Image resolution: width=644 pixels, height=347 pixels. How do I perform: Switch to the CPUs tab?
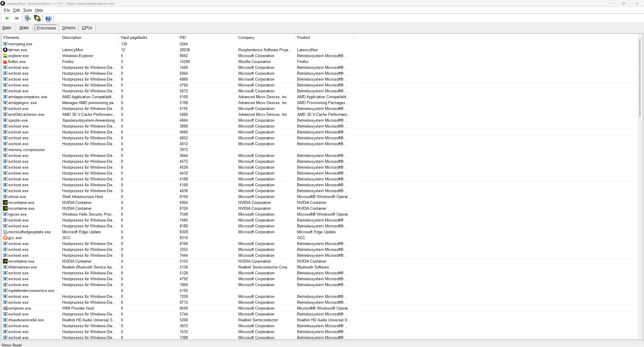(87, 28)
